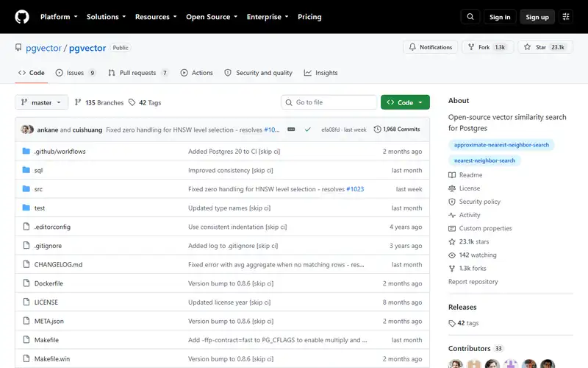Open the Dockerfile file
The width and height of the screenshot is (588, 368).
(x=49, y=283)
